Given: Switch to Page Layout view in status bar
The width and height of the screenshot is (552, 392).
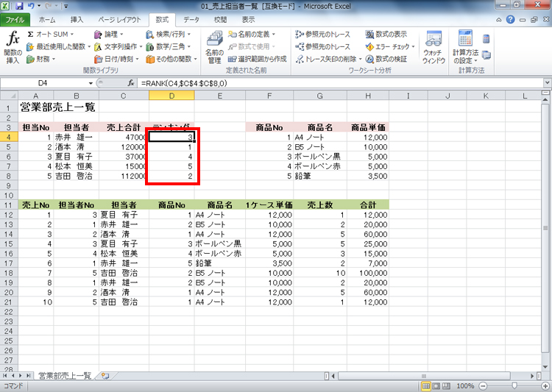Looking at the screenshot, I should pyautogui.click(x=436, y=386).
